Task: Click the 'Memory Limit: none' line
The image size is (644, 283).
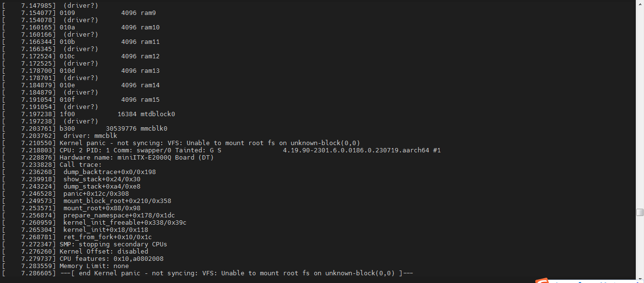Action: point(94,266)
